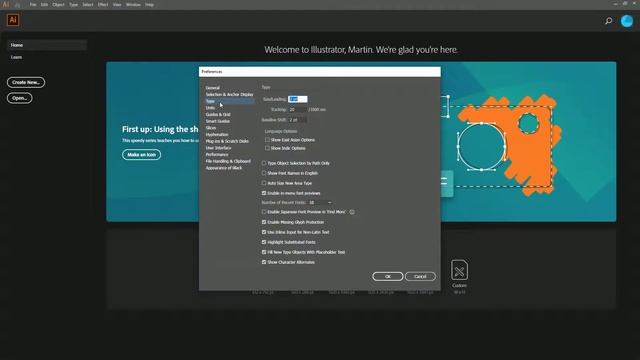
Task: Select Smart Guides category
Action: point(218,121)
